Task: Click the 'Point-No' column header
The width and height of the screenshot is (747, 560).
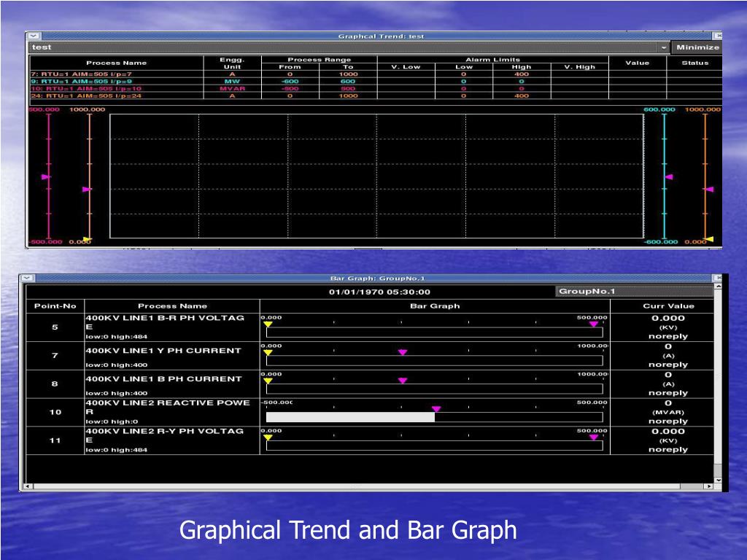Action: 55,306
